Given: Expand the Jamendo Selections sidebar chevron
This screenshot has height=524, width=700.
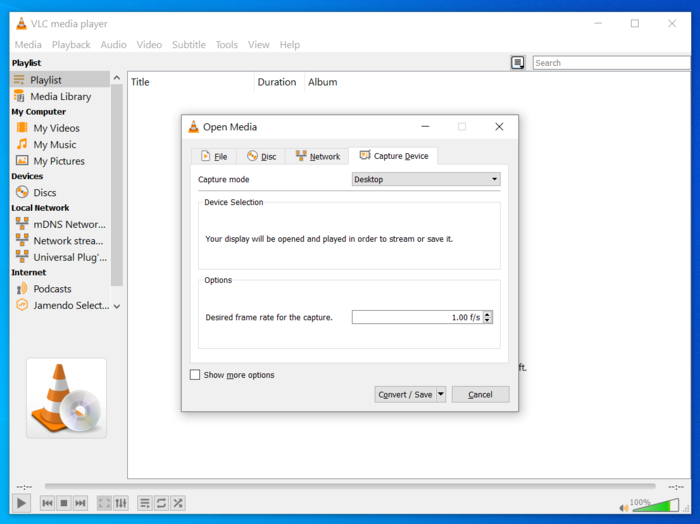Looking at the screenshot, I should [117, 306].
